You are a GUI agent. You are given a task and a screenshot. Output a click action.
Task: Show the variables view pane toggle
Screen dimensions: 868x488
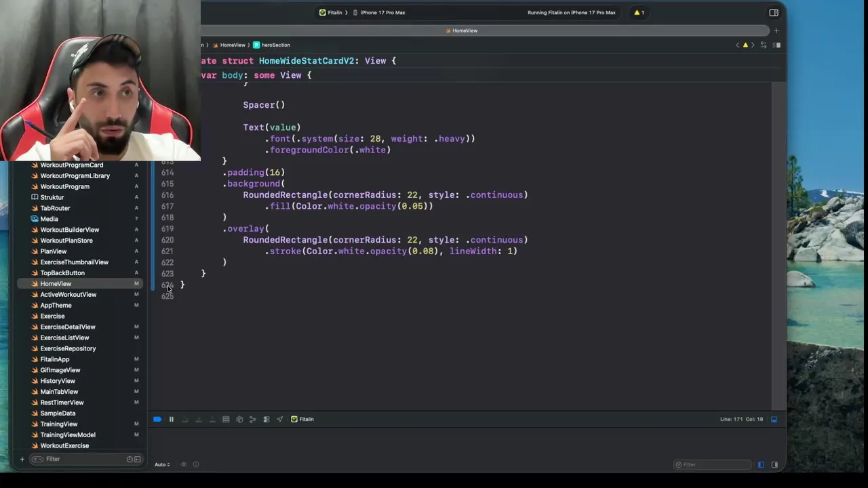pyautogui.click(x=761, y=464)
